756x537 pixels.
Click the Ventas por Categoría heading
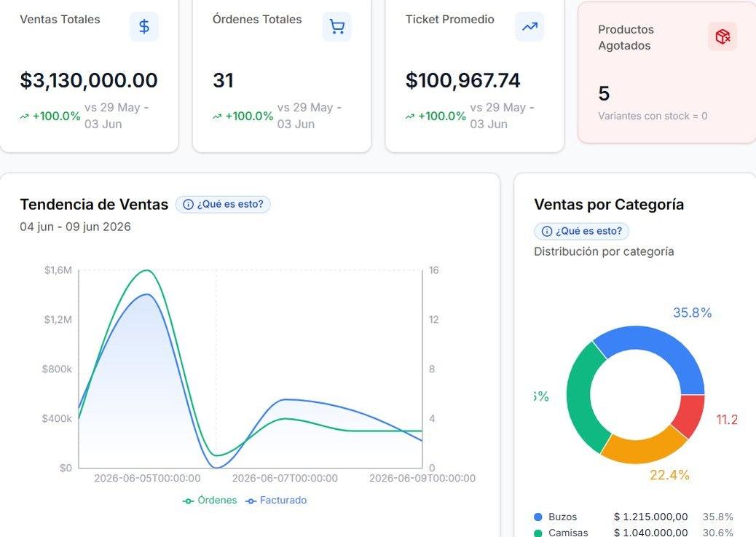pos(609,205)
